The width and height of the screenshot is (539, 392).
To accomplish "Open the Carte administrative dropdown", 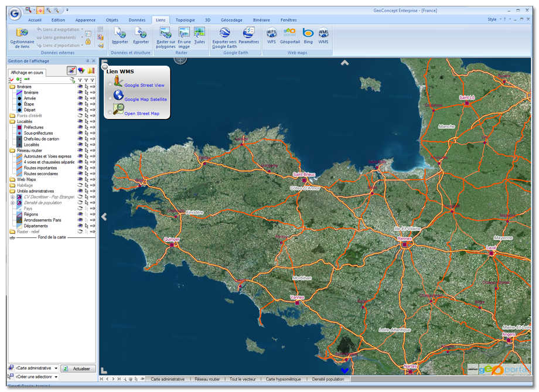I will tap(56, 369).
